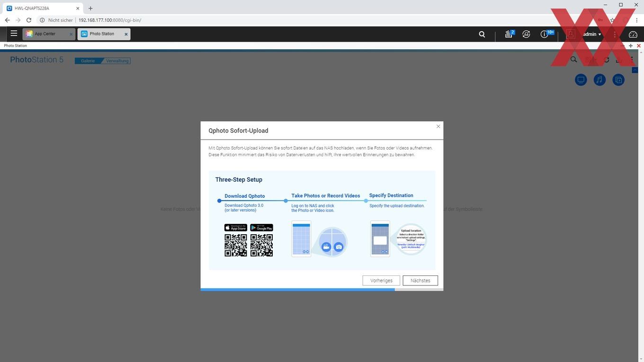
Task: Switch to the Galerie tab
Action: coord(88,61)
